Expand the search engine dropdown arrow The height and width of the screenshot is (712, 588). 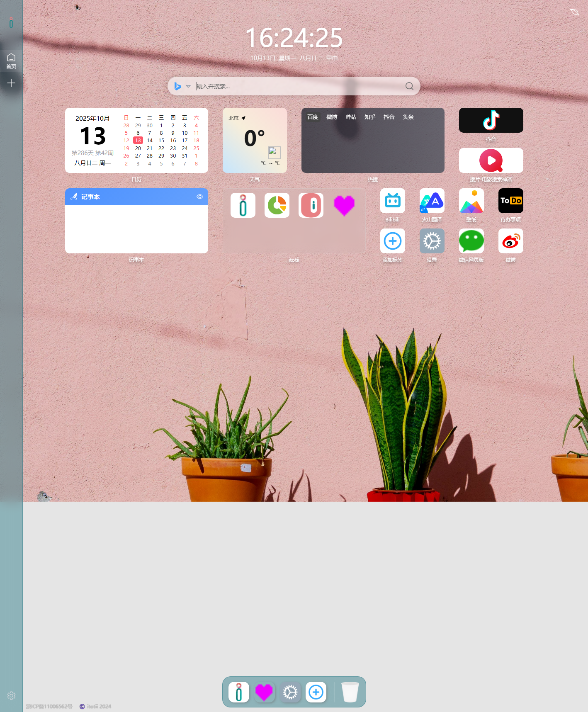coord(188,86)
